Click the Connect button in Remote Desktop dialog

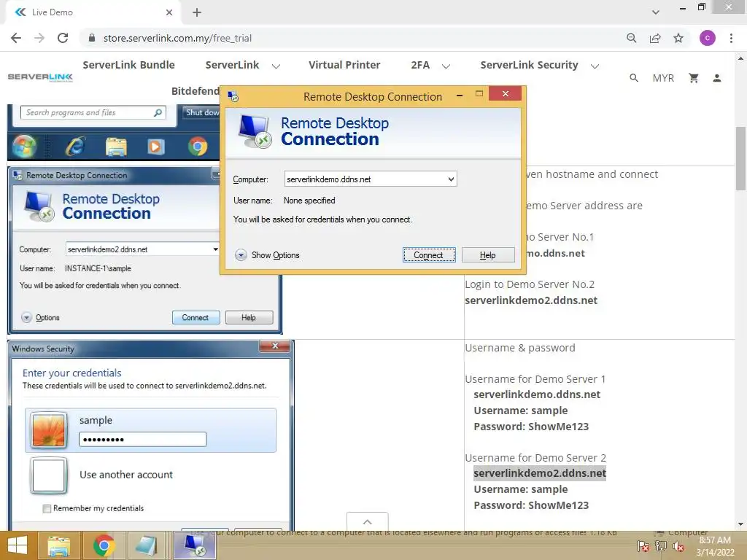click(x=428, y=254)
